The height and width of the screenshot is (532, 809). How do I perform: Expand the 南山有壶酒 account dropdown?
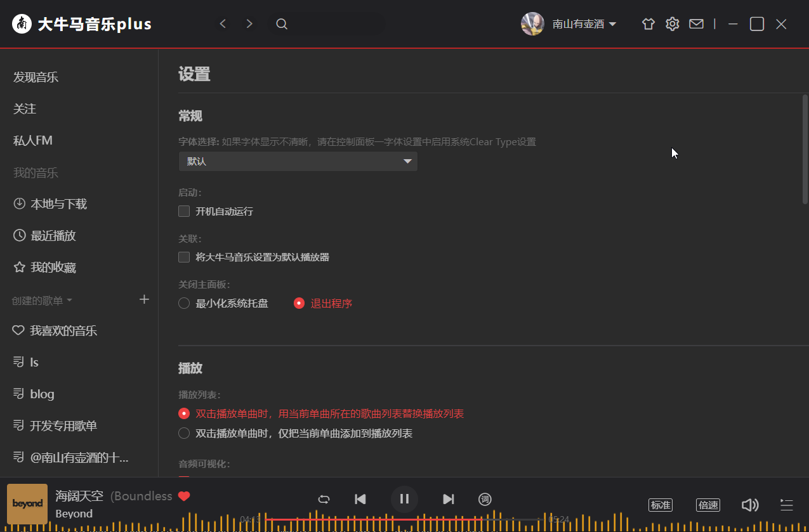pyautogui.click(x=584, y=23)
